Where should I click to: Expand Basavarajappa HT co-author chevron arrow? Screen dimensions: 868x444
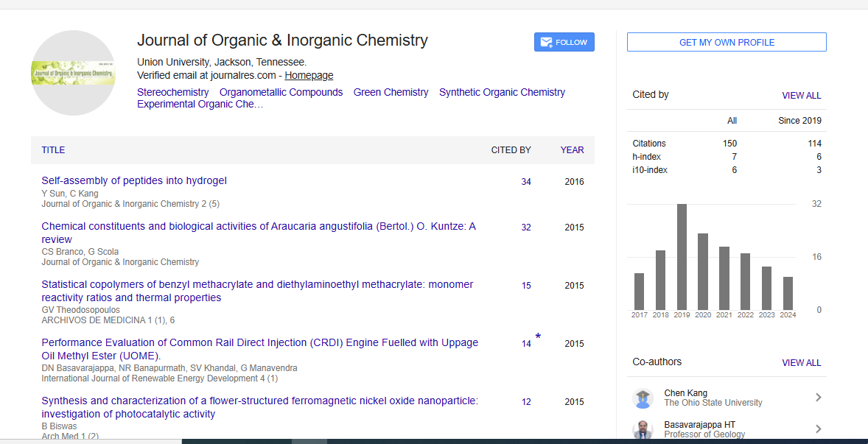tap(818, 429)
